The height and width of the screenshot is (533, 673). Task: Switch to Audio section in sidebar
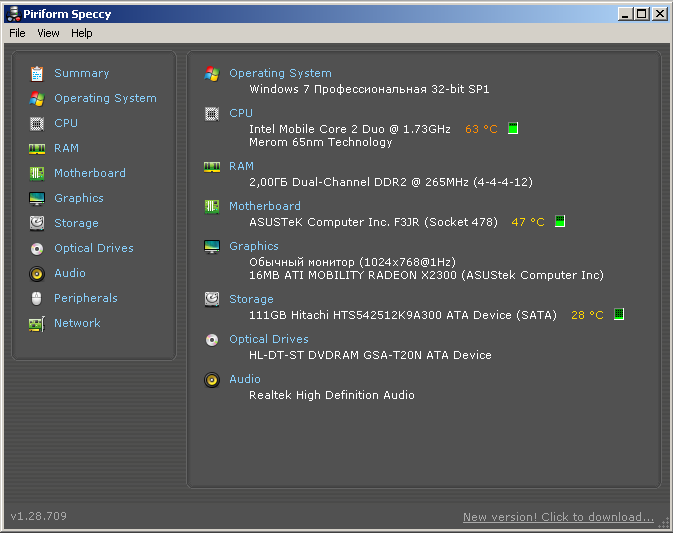pyautogui.click(x=70, y=273)
